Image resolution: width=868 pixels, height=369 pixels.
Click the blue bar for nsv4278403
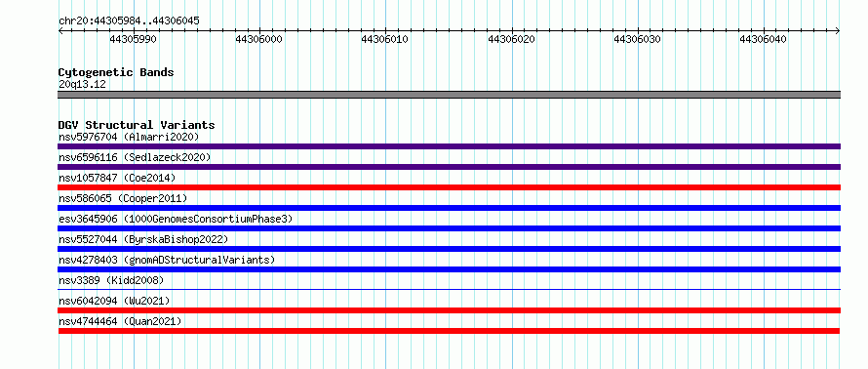[x=449, y=269]
